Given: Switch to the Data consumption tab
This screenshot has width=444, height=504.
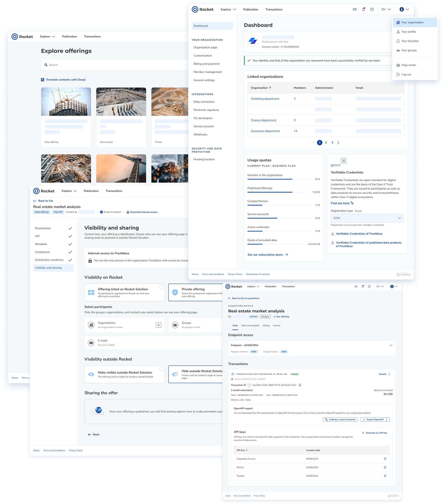Looking at the screenshot, I should point(250,326).
